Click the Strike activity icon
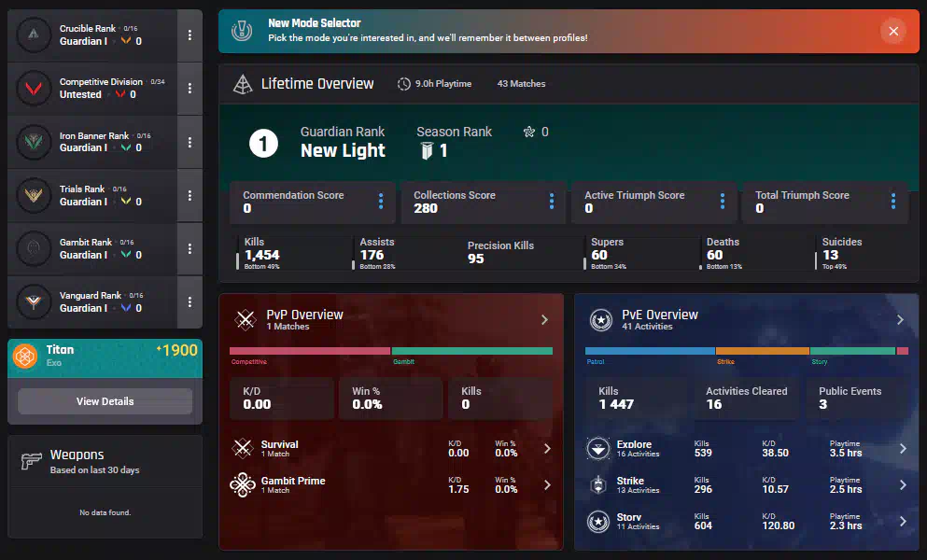The width and height of the screenshot is (927, 560). (598, 485)
